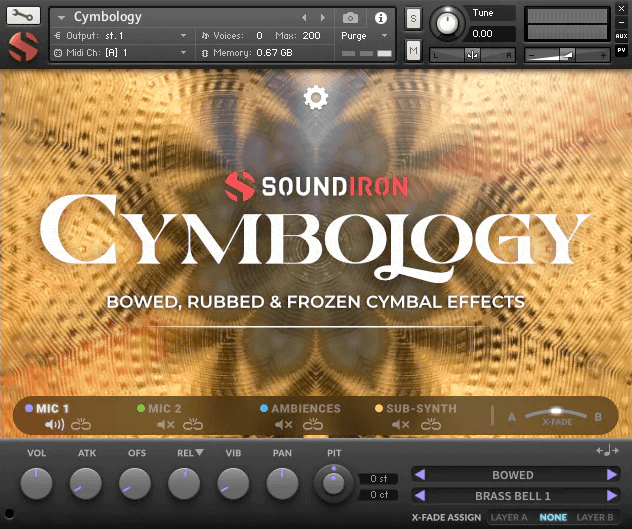
Task: Click the AMBIENCES link chain icon
Action: [313, 425]
